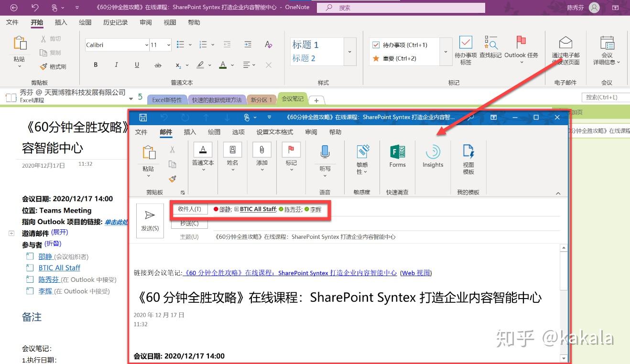Screen dimensions: 630x364
Task: Open the Options (选项) tab in email window
Action: tap(238, 132)
